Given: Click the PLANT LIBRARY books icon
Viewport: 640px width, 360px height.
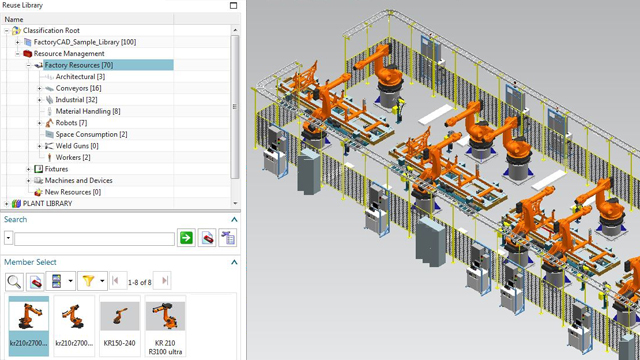Looking at the screenshot, I should pos(16,203).
